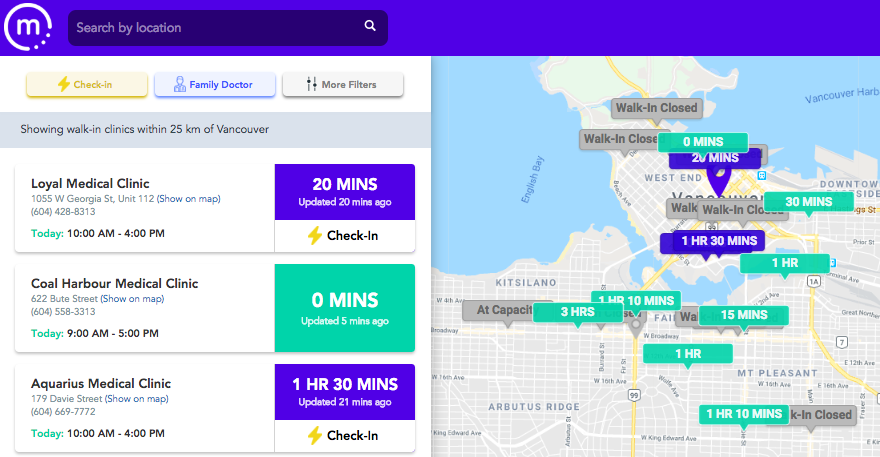The height and width of the screenshot is (457, 880).
Task: Toggle the Family Doctor filter
Action: [x=214, y=85]
